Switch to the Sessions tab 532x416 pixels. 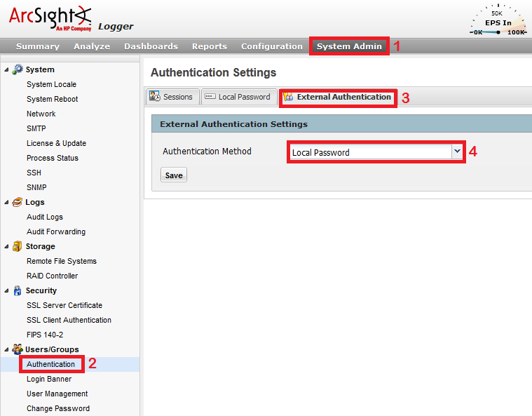(x=172, y=97)
